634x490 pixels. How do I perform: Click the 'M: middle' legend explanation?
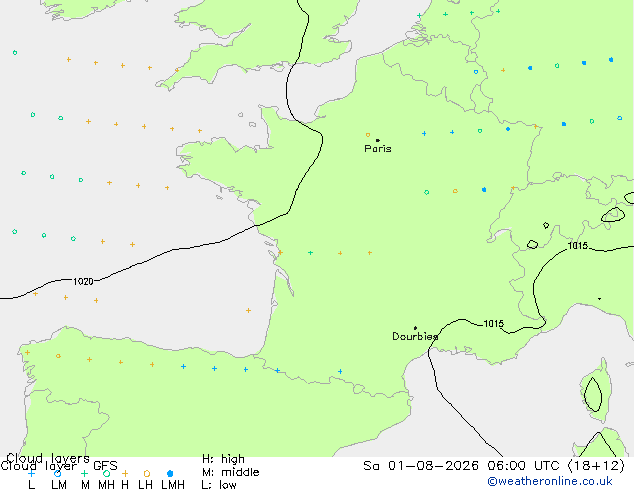(x=230, y=472)
